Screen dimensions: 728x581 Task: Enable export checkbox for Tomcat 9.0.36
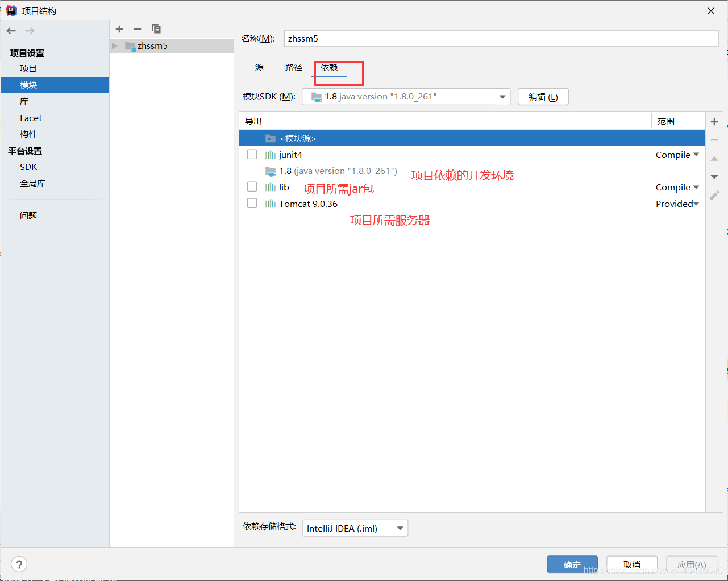[x=252, y=204]
